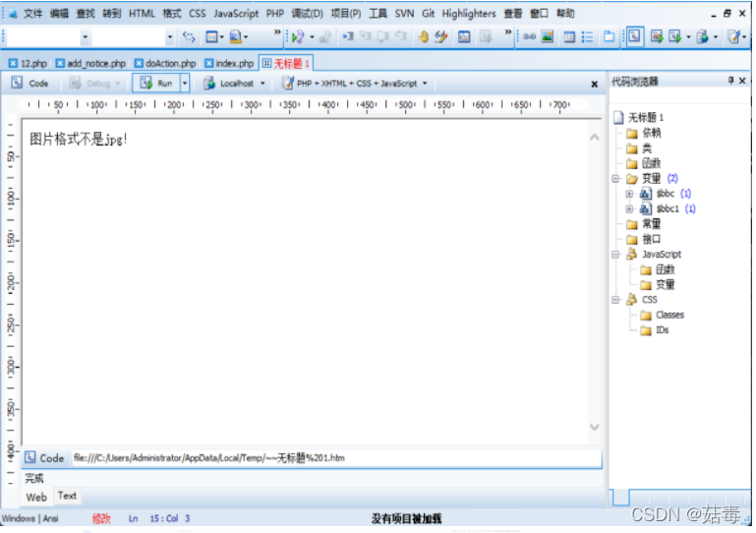
Task: Click the preview scrollbar up arrow
Action: point(595,138)
